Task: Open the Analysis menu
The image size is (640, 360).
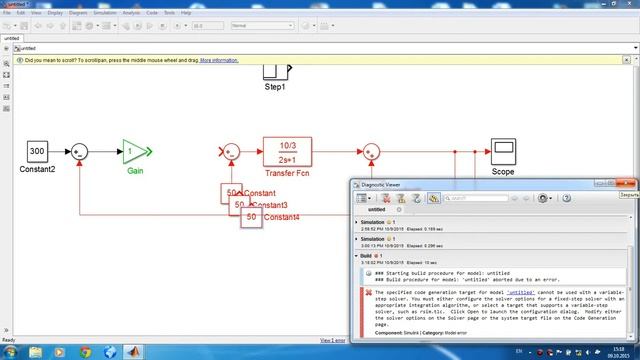Action: tap(131, 13)
